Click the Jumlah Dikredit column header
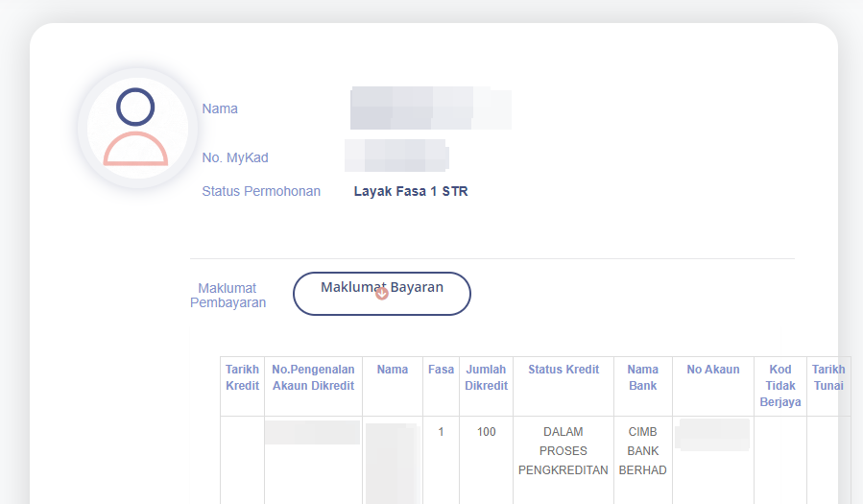This screenshot has height=504, width=863. pyautogui.click(x=486, y=377)
